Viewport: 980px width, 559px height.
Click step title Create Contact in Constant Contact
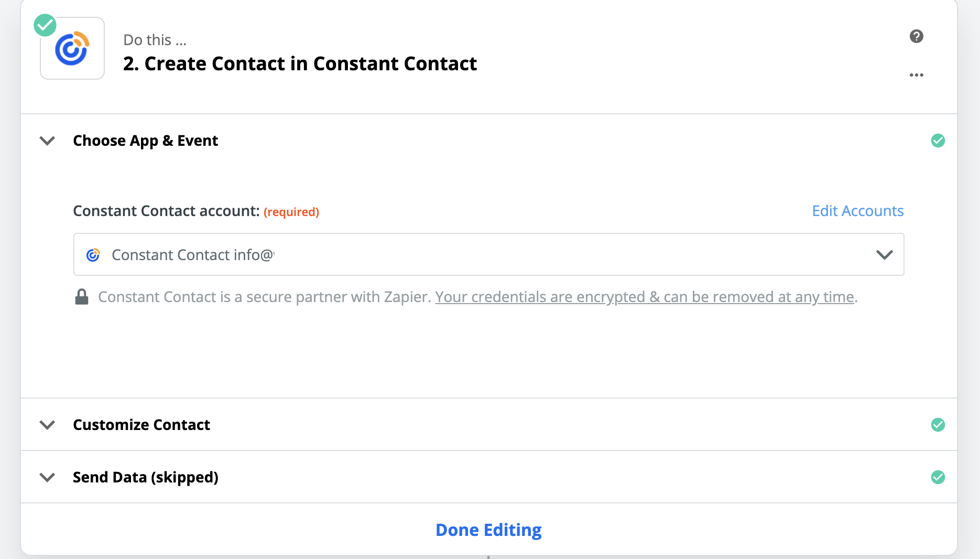coord(300,63)
